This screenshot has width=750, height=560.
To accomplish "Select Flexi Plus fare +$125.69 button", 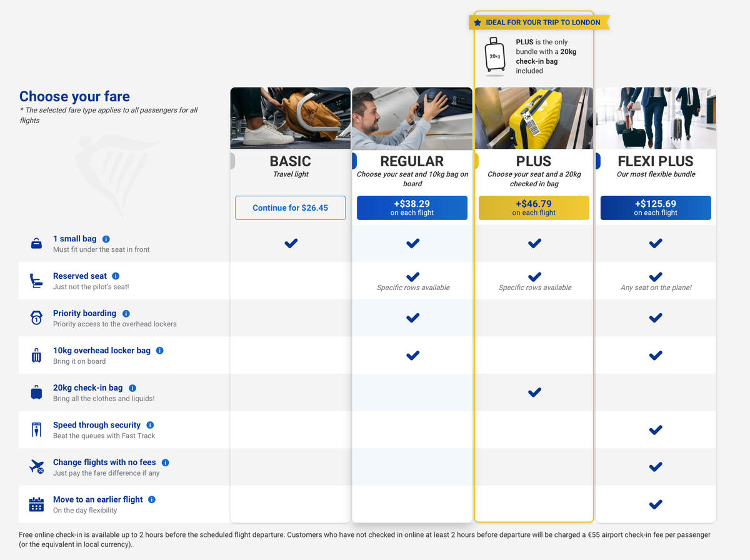I will pos(655,208).
